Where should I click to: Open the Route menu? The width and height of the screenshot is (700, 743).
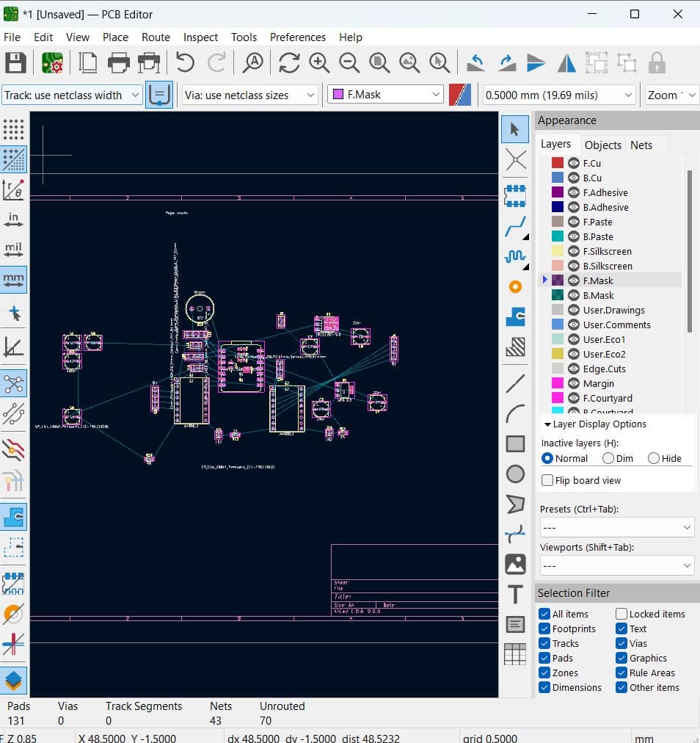tap(156, 37)
